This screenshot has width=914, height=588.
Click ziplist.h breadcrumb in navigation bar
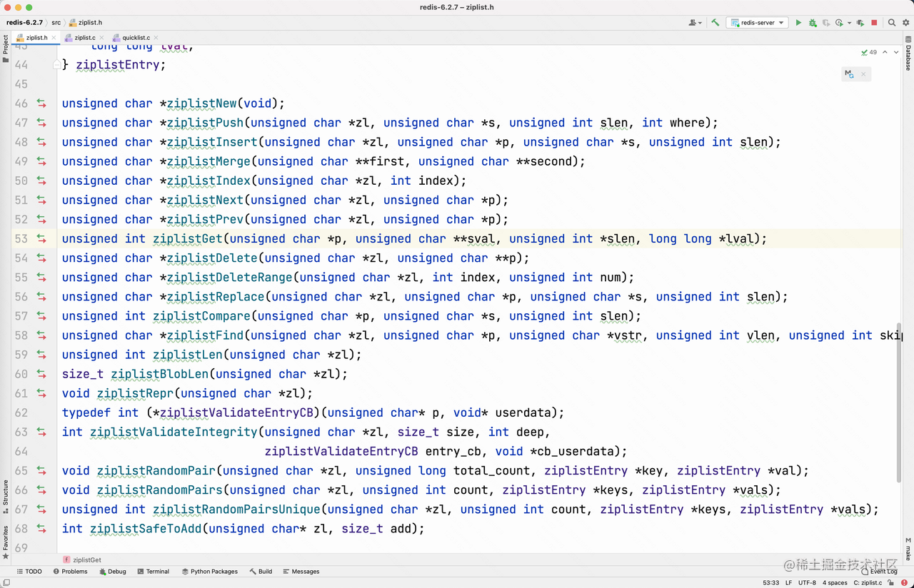point(85,23)
